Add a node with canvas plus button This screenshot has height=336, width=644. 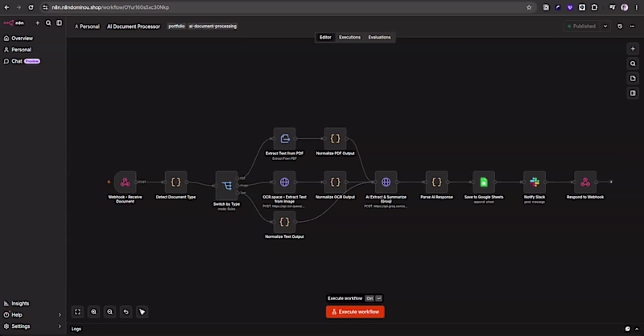point(633,49)
